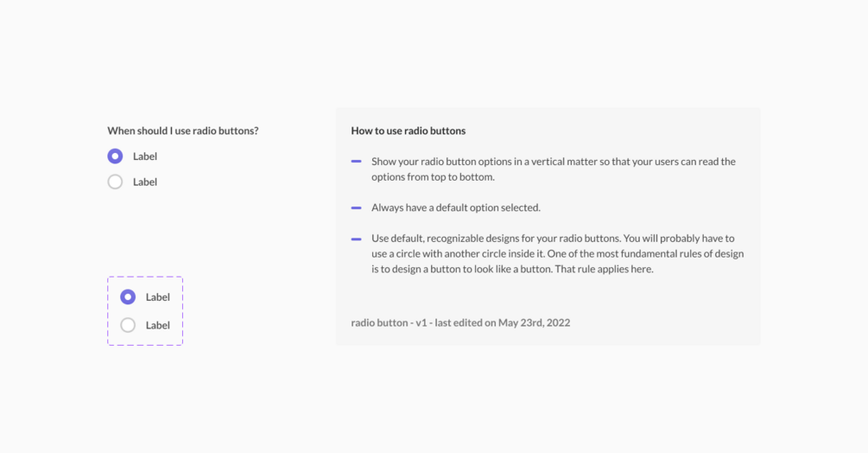Select the unchecked radio button below the question heading
Screen dimensions: 868x453
[x=115, y=182]
